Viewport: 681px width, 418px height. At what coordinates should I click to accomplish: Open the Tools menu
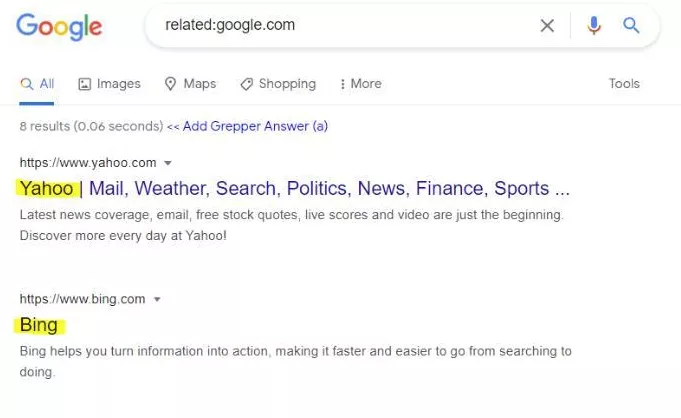(x=624, y=84)
